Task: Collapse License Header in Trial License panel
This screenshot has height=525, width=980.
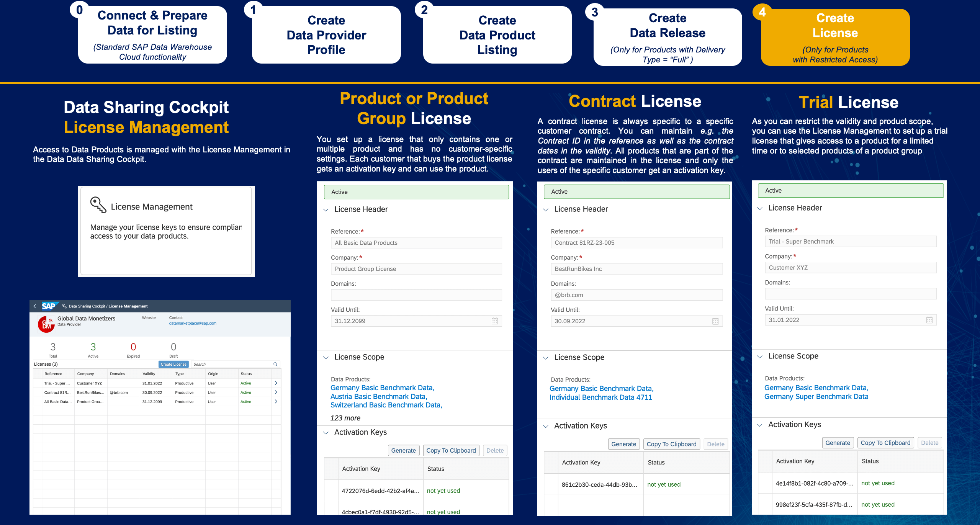Action: (x=760, y=208)
